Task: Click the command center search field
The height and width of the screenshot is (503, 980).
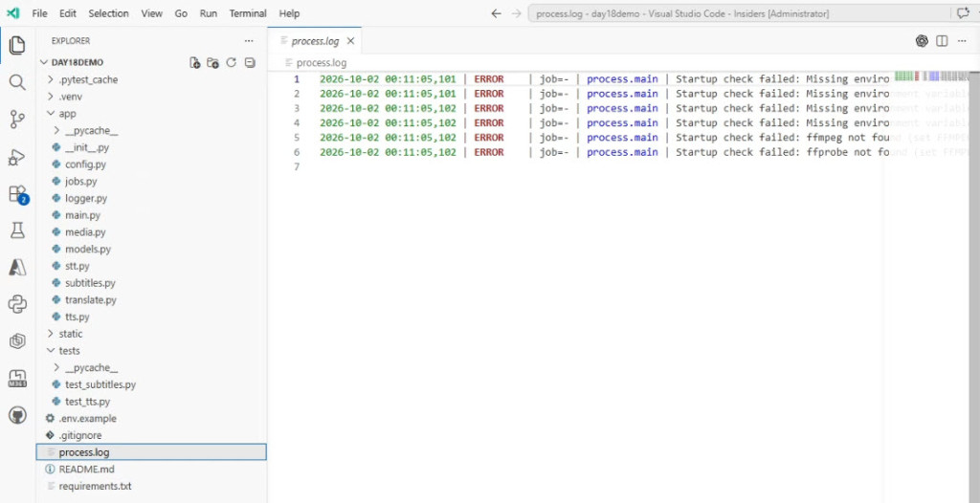Action: tap(738, 13)
